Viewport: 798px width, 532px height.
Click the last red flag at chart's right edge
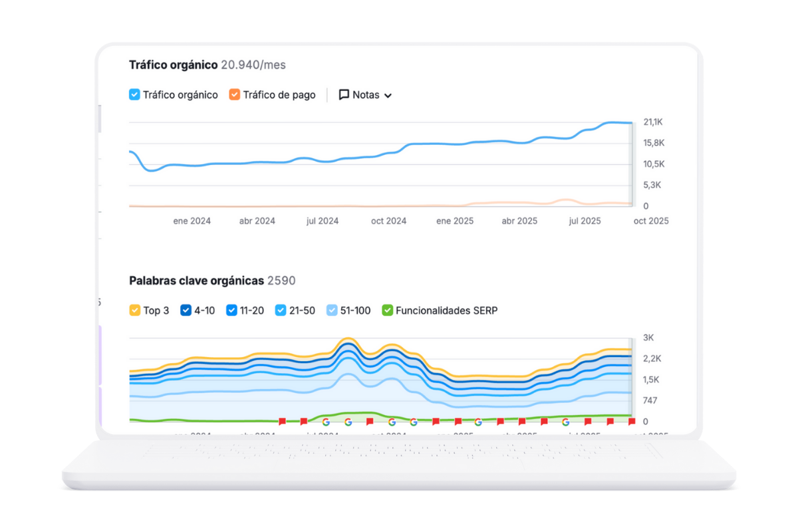coord(631,422)
